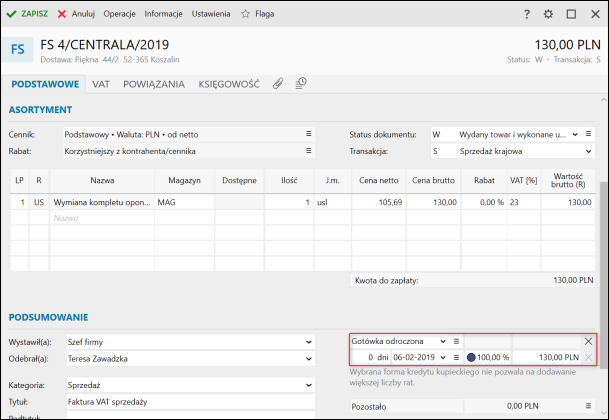Image resolution: width=609 pixels, height=420 pixels.
Task: Click the ZAPISZ save checkmark button
Action: (x=27, y=14)
